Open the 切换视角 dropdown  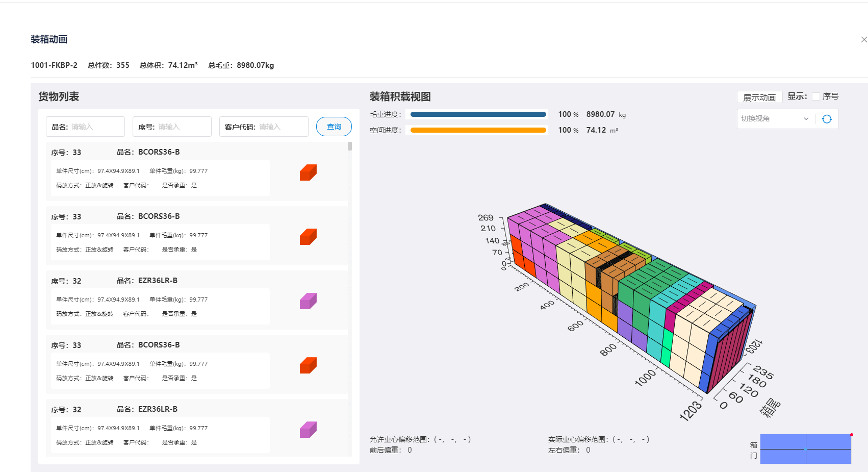(776, 119)
